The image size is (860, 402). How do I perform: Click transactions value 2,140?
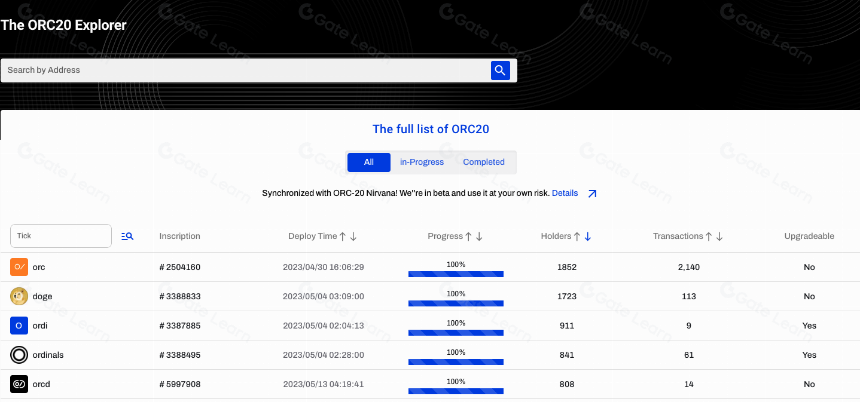688,267
